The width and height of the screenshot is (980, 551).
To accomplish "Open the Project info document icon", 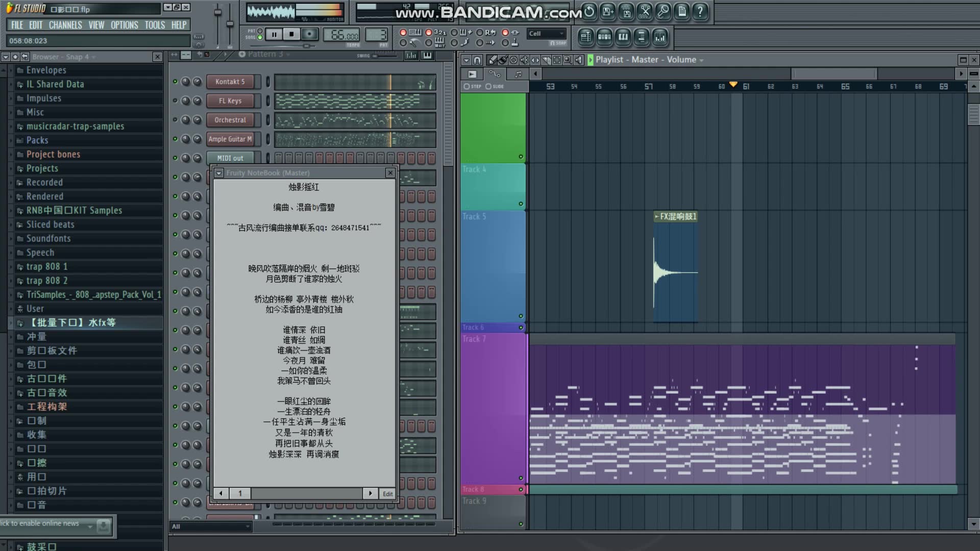I will (x=682, y=11).
